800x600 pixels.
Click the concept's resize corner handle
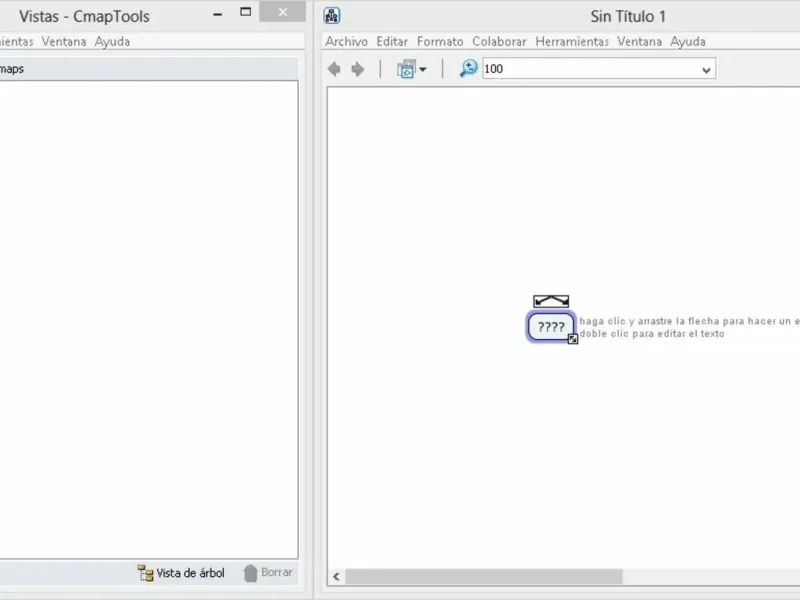[x=572, y=339]
